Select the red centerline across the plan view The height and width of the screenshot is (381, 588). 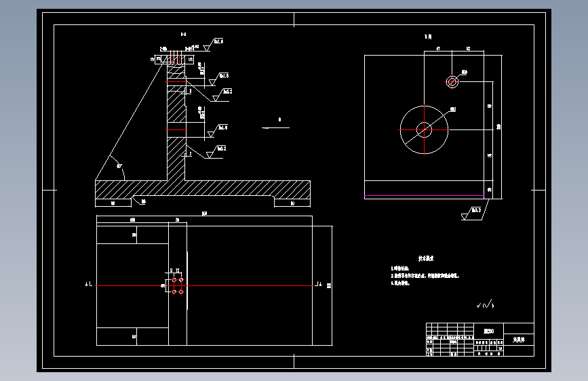[x=204, y=286]
